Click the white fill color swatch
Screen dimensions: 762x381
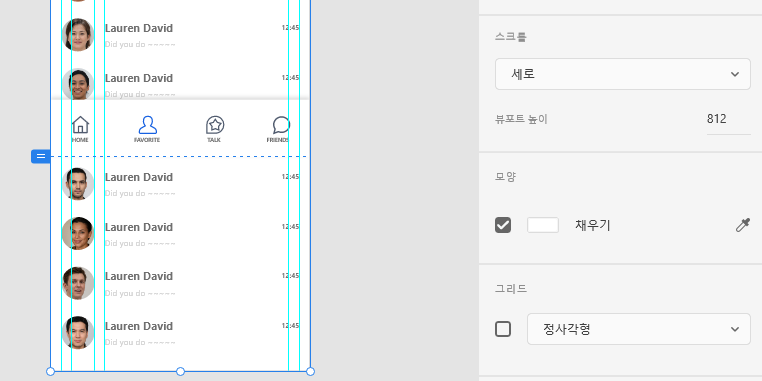tap(543, 225)
